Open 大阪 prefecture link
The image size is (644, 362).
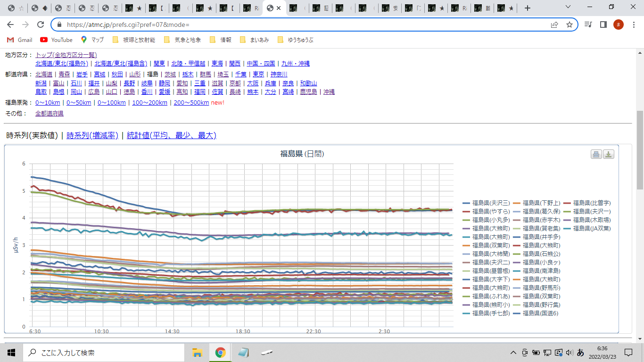(253, 83)
